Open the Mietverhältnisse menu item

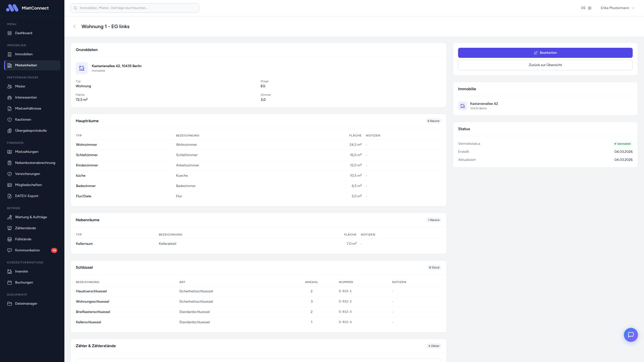click(28, 109)
